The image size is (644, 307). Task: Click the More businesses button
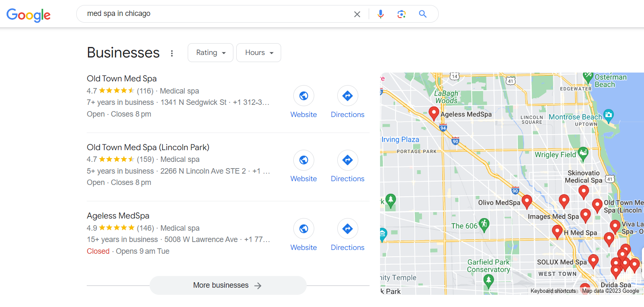click(228, 285)
